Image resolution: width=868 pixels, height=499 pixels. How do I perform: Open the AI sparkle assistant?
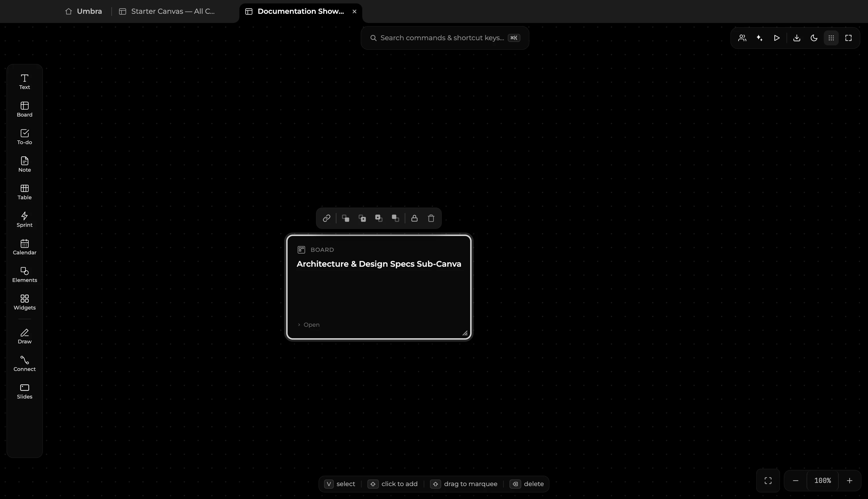click(759, 38)
